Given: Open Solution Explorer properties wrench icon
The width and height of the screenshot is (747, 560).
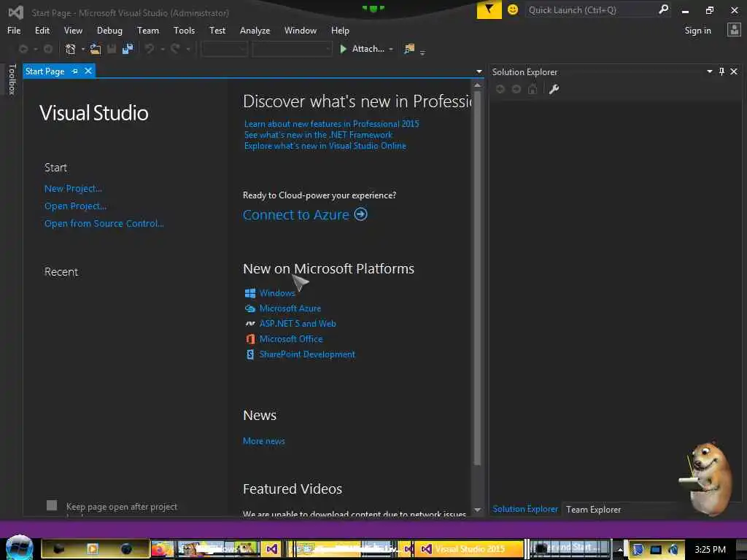Looking at the screenshot, I should (x=554, y=89).
